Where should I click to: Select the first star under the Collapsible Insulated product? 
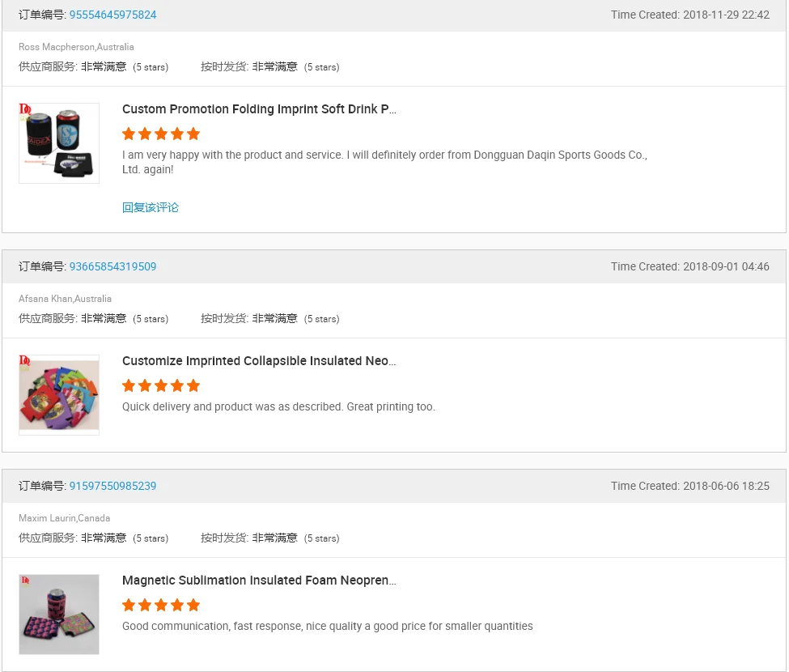pos(129,385)
